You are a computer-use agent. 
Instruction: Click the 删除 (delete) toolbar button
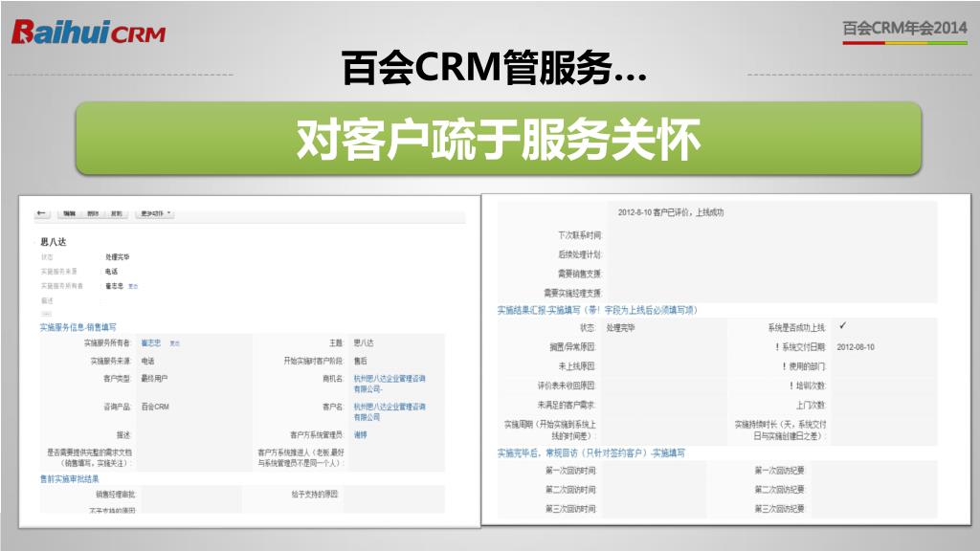tap(93, 213)
